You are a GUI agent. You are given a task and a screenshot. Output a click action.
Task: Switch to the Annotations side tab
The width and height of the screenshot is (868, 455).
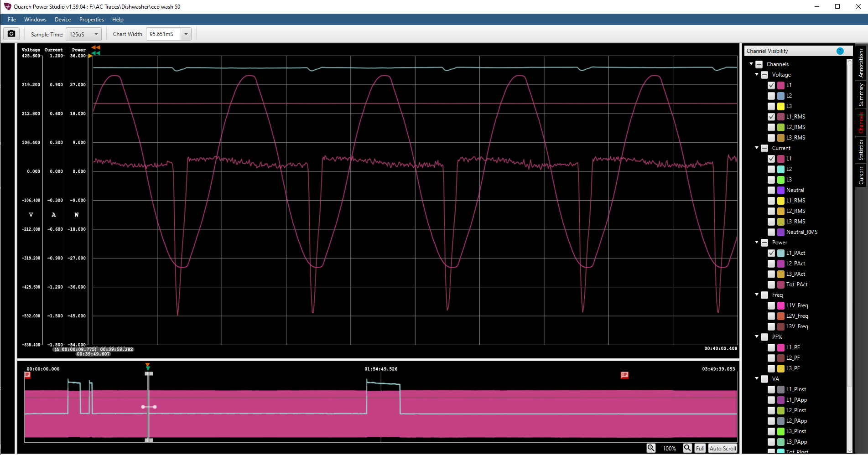(x=861, y=63)
